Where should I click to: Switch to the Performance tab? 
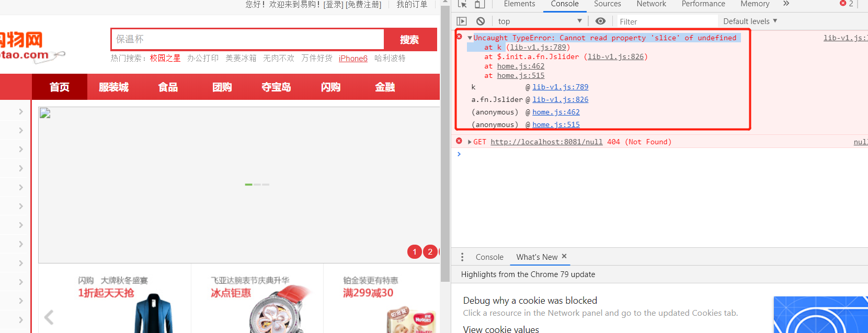tap(703, 4)
